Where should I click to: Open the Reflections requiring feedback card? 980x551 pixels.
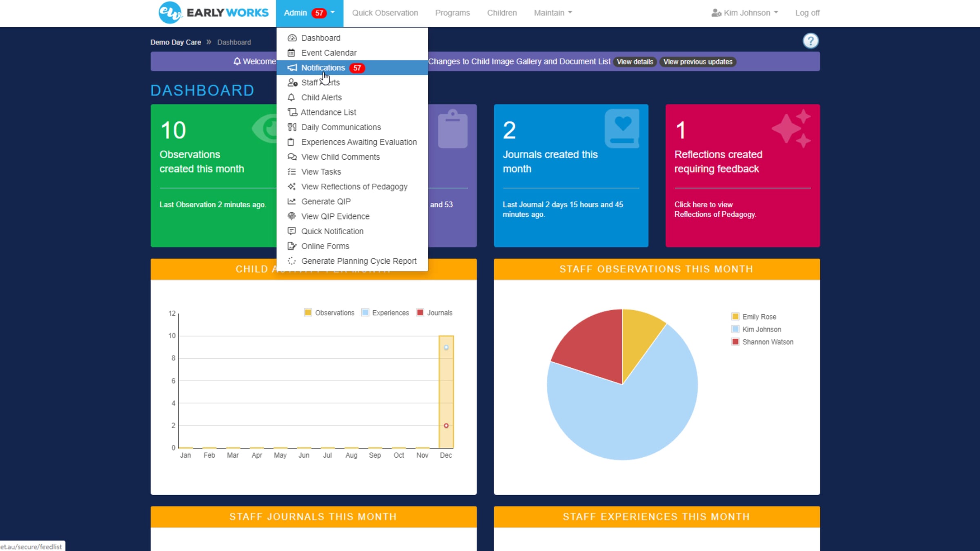coord(742,176)
